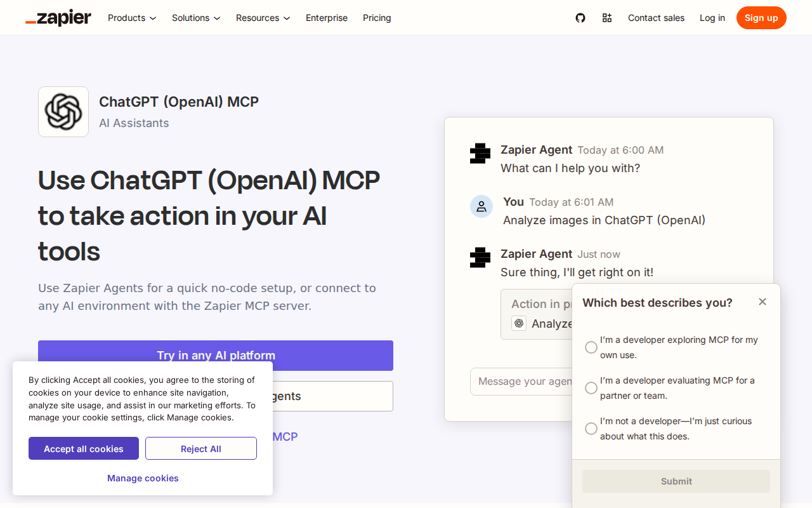Click the AI Assistants category label
812x508 pixels.
coord(134,123)
